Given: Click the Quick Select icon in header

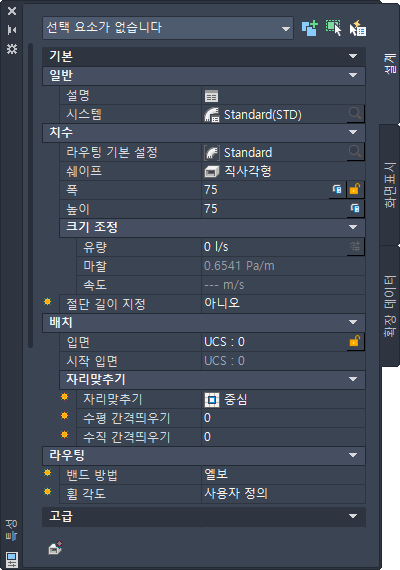Looking at the screenshot, I should tap(358, 28).
